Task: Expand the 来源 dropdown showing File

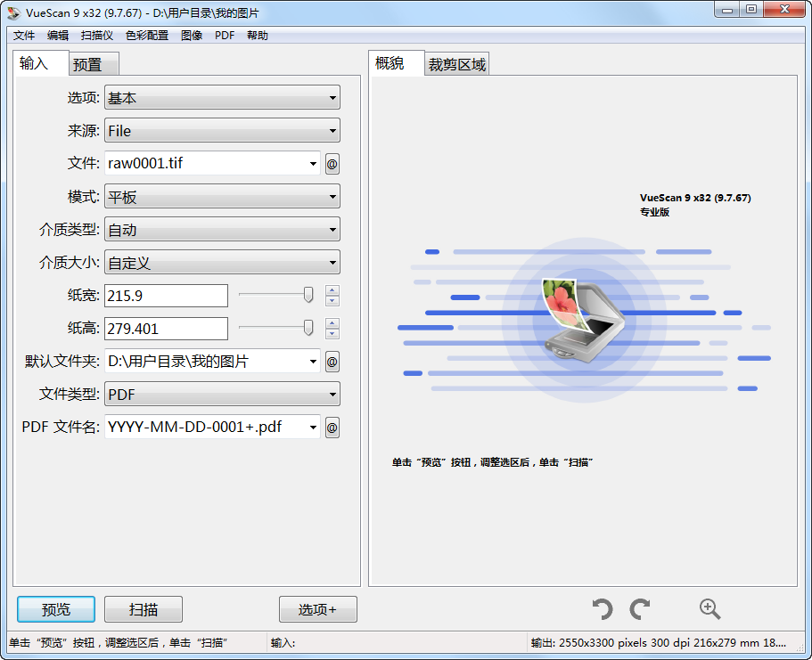Action: click(x=222, y=131)
